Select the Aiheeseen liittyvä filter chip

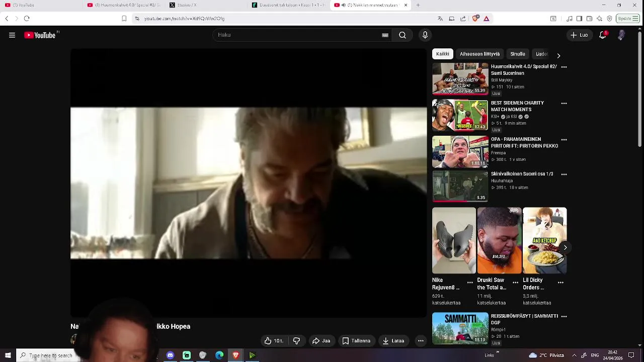[x=479, y=54]
